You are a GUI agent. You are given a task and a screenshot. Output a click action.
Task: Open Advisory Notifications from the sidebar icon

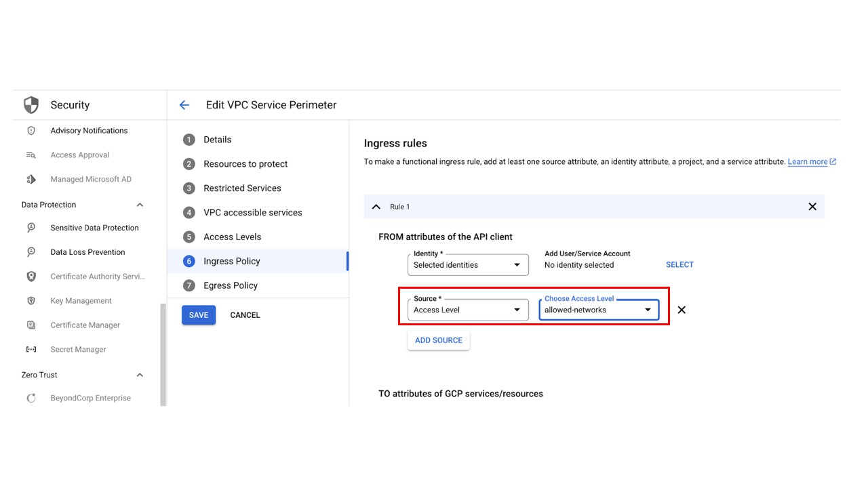(x=32, y=130)
